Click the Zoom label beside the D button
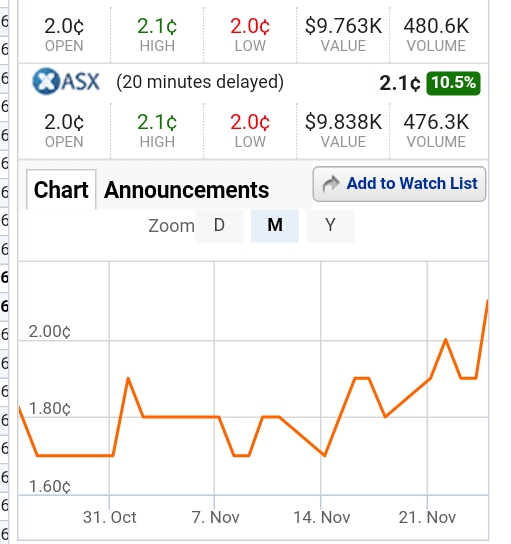Viewport: 511px width, 544px height. coord(171,226)
